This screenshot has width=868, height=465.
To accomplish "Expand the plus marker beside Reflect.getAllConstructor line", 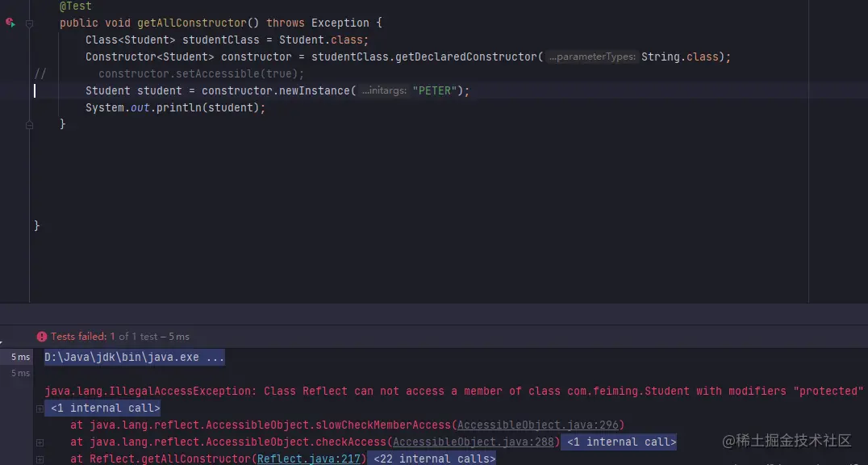I will click(40, 459).
